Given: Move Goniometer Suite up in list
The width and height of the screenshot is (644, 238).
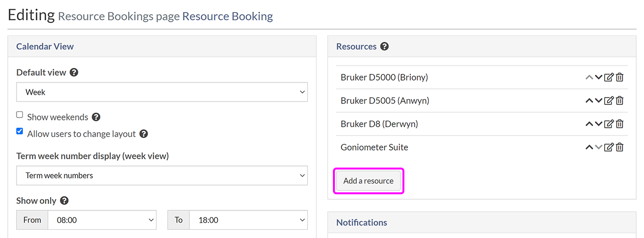Looking at the screenshot, I should [589, 147].
